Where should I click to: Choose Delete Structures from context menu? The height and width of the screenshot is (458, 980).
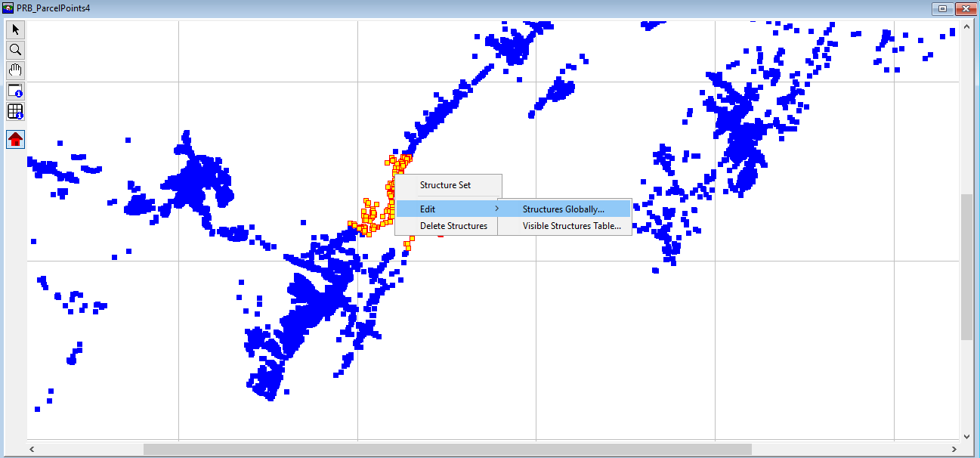coord(453,226)
